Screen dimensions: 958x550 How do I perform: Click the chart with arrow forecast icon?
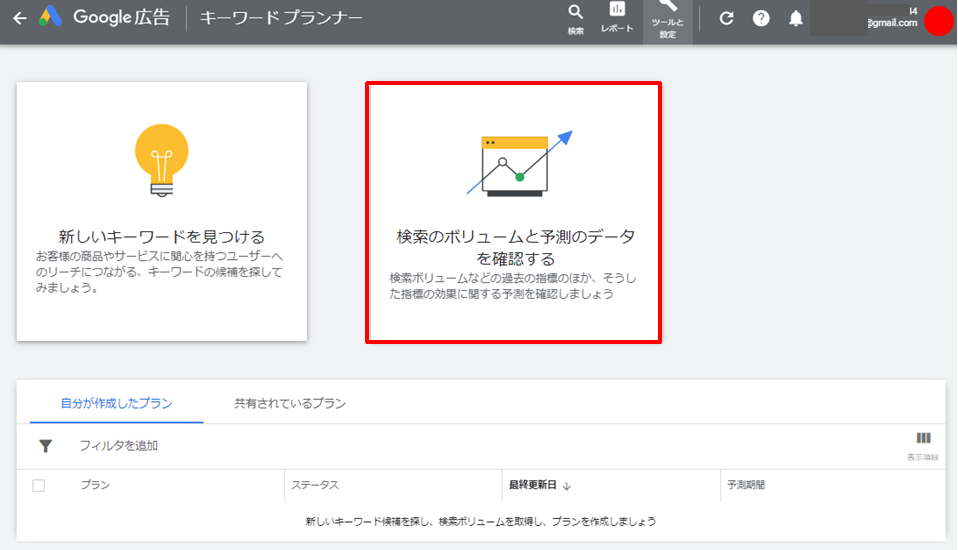(x=519, y=164)
